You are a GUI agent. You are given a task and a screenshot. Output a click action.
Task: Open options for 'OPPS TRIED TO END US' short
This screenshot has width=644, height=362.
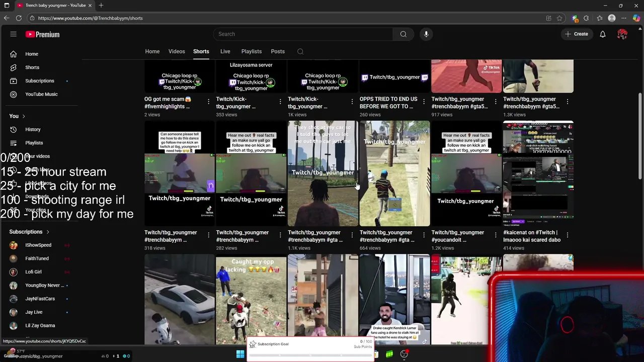tap(424, 102)
